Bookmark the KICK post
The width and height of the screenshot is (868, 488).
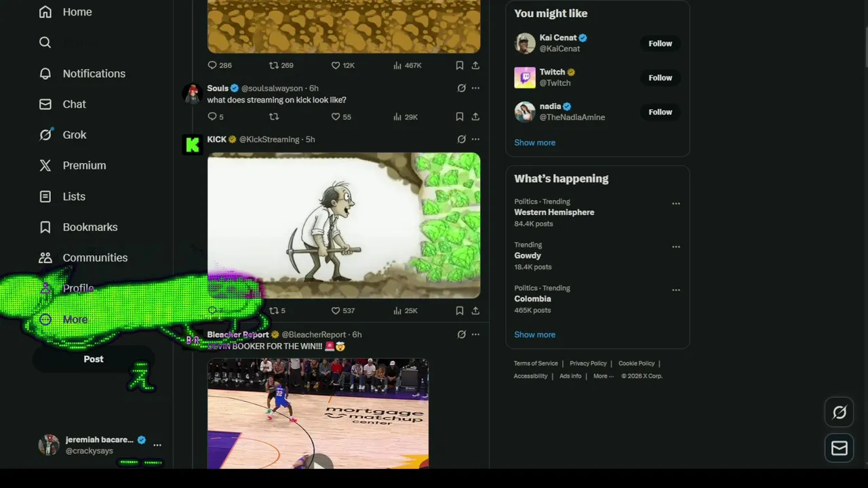tap(460, 310)
